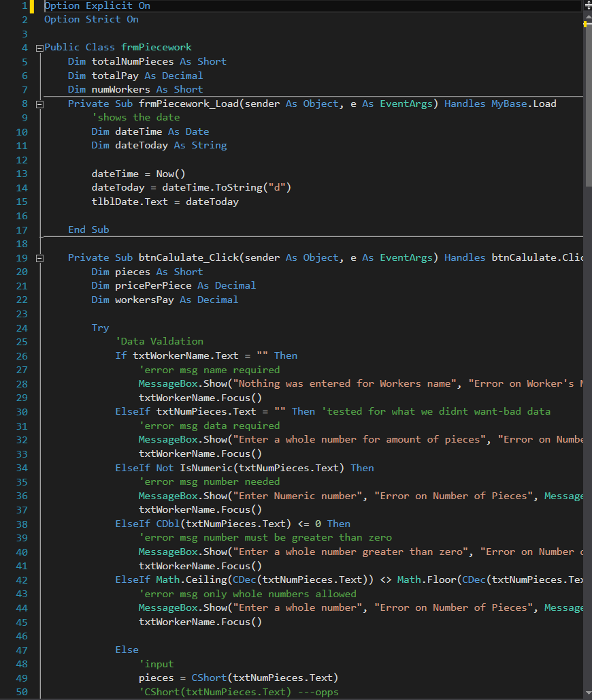Click the comment 'Data Valdation'
Viewport: 592px width, 700px height.
click(159, 342)
